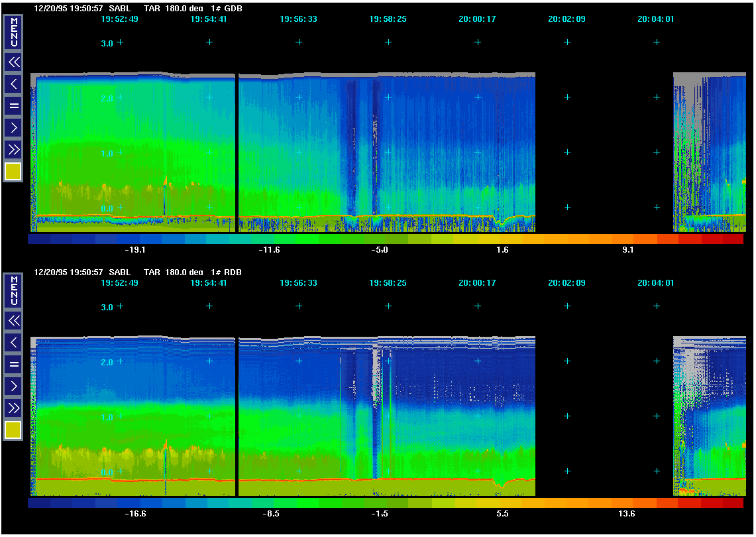Click dark blue end of lower RDB color bar
The height and width of the screenshot is (537, 756).
[x=38, y=503]
